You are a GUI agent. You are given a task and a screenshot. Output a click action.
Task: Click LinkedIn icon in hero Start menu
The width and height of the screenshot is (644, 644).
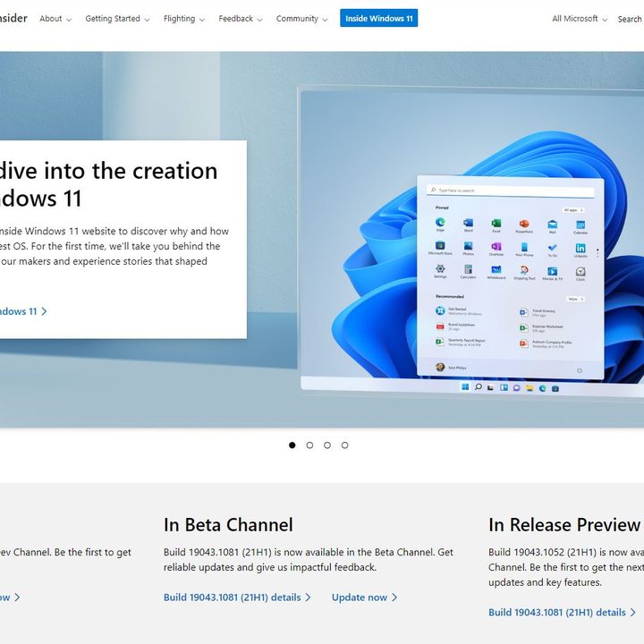[580, 248]
